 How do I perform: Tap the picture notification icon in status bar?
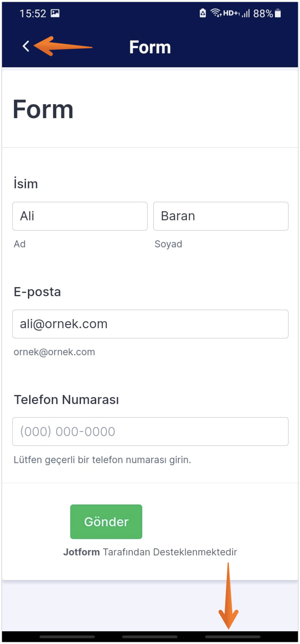[x=55, y=13]
